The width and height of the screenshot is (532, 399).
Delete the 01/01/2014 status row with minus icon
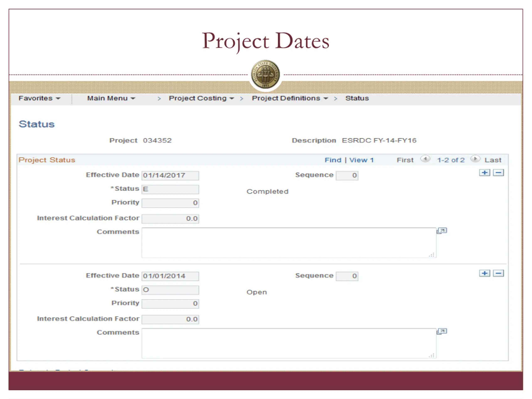[498, 273]
